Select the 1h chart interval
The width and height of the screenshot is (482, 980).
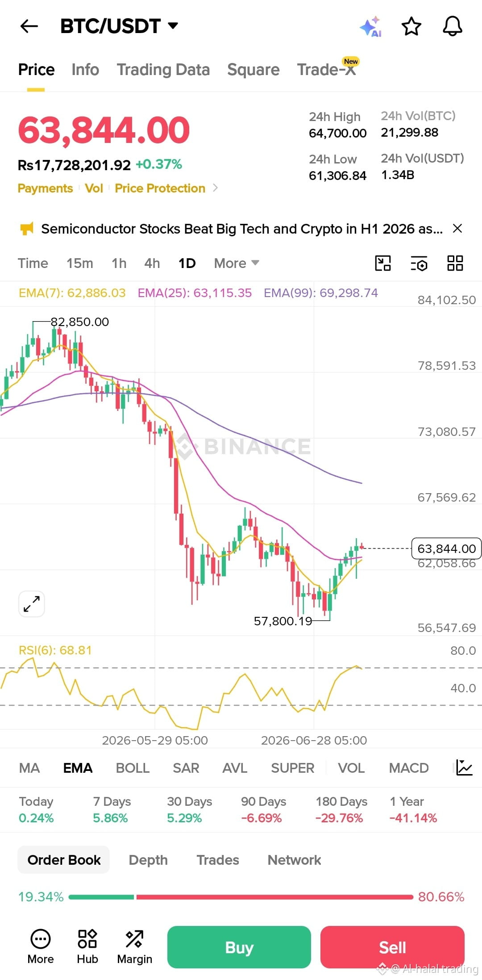(119, 264)
